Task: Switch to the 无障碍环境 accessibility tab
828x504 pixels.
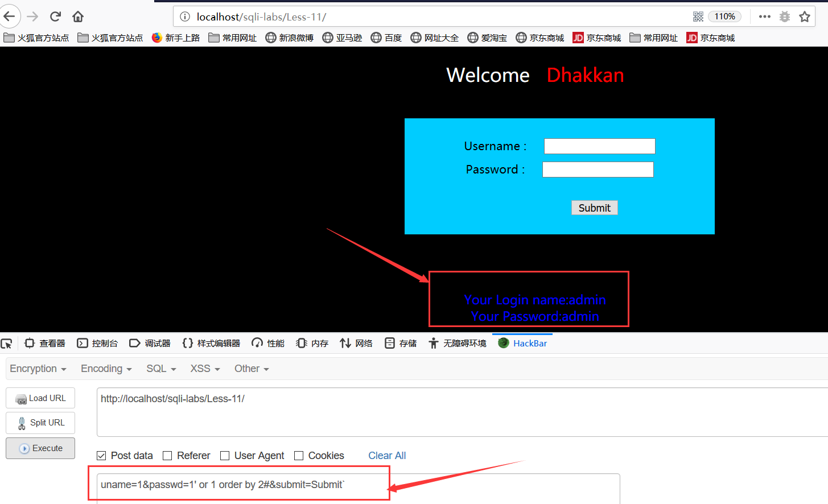Action: [458, 343]
